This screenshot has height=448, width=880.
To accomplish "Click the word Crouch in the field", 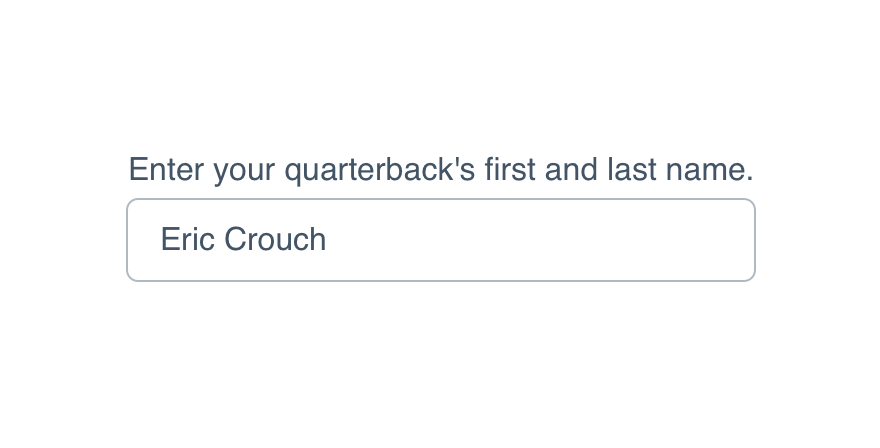I will point(275,239).
